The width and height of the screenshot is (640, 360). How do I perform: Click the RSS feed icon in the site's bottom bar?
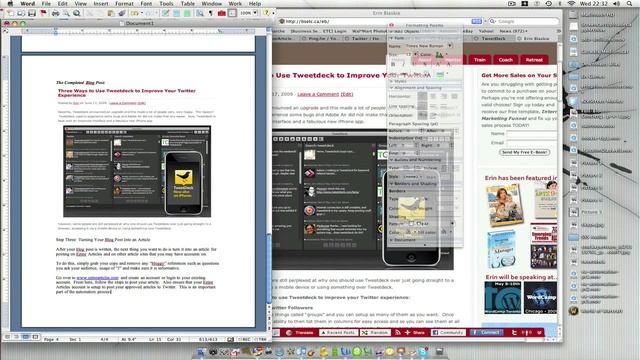[x=398, y=333]
